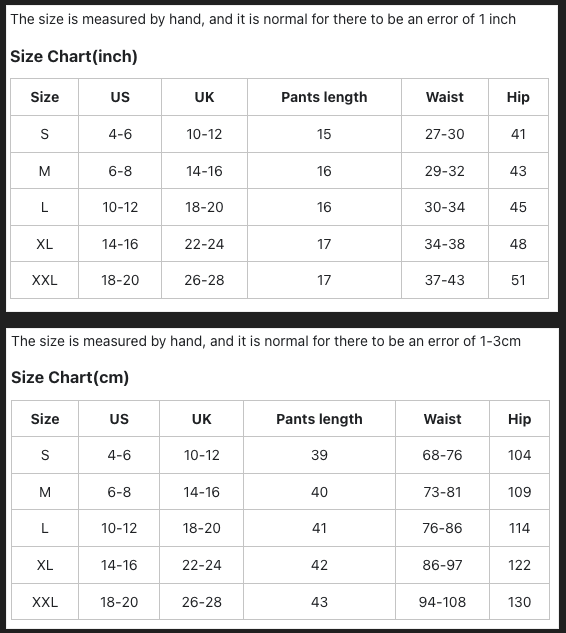Click the note about 1-3cm error
This screenshot has height=633, width=566.
266,342
